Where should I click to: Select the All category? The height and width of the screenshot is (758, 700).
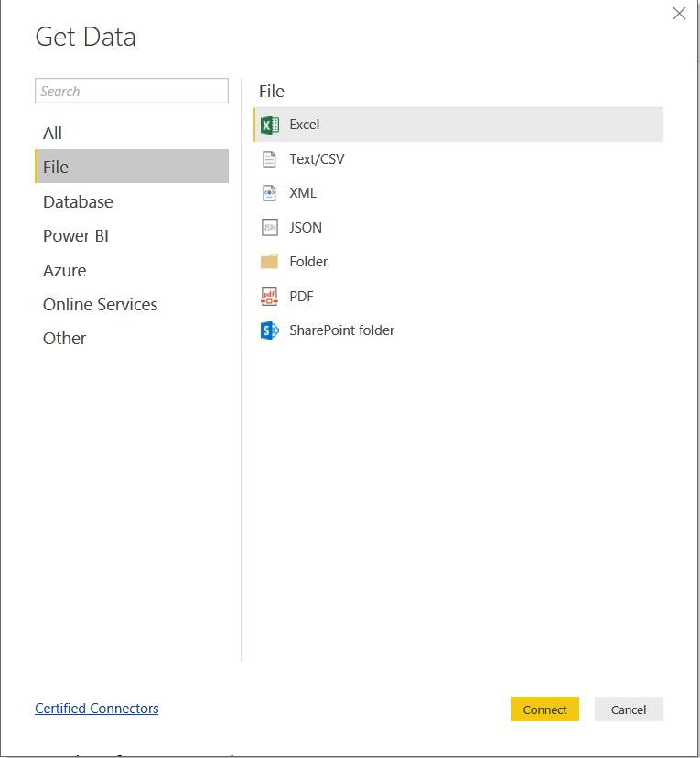[132, 133]
